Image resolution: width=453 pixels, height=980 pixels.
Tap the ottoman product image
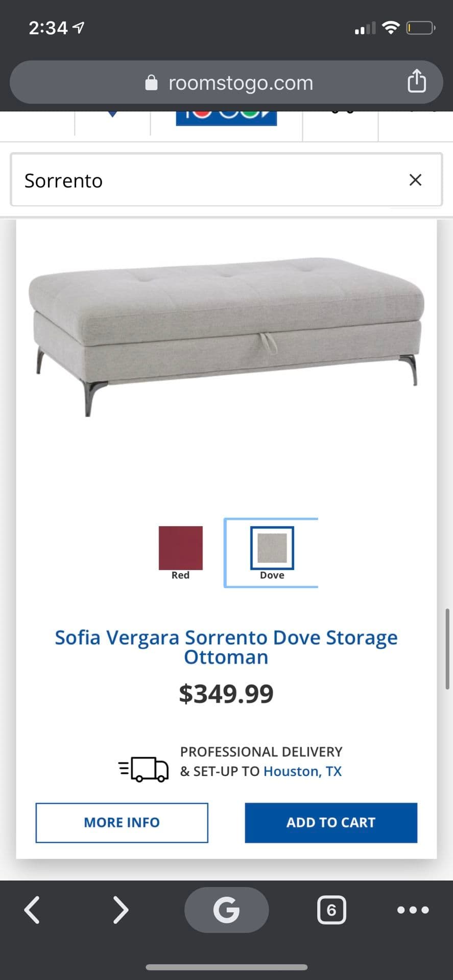click(x=226, y=337)
